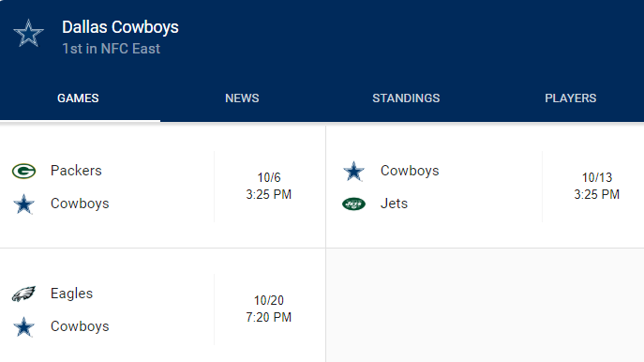Click the 10/20 7:20 PM game time
The height and width of the screenshot is (362, 644).
coord(269,309)
